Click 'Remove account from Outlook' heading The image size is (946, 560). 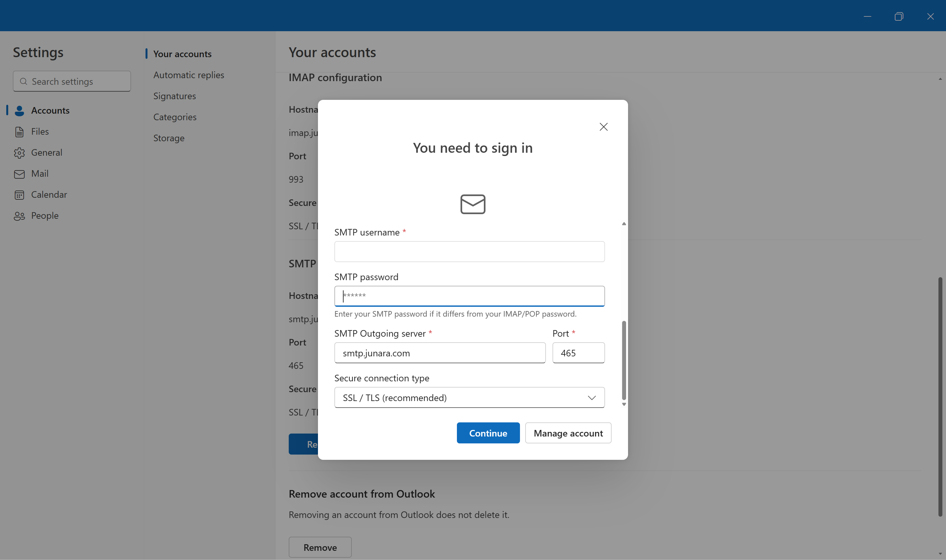coord(362,494)
